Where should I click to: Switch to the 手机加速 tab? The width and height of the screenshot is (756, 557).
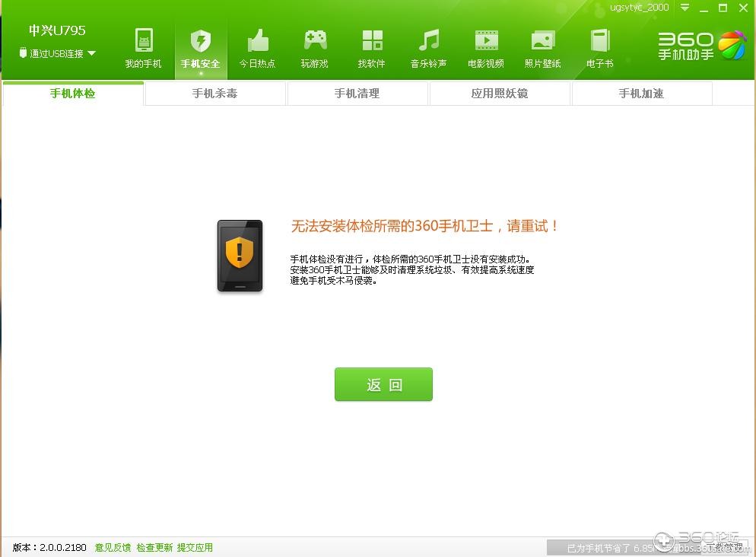tap(642, 93)
